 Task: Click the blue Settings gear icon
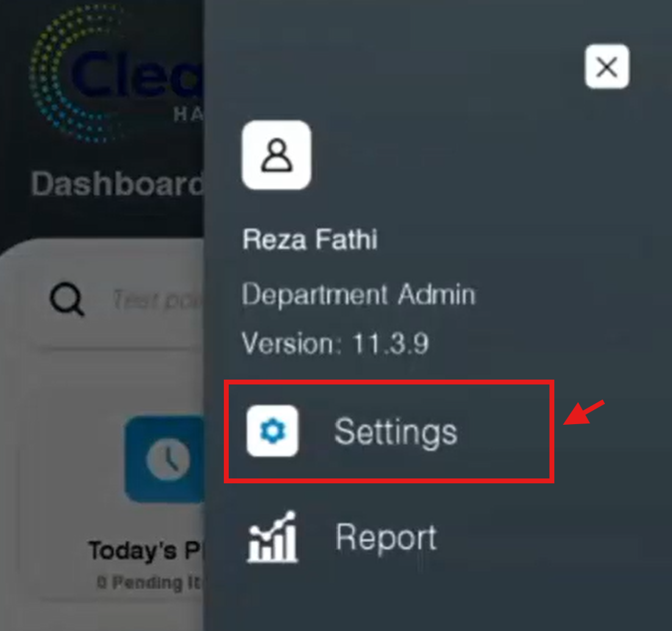coord(272,431)
